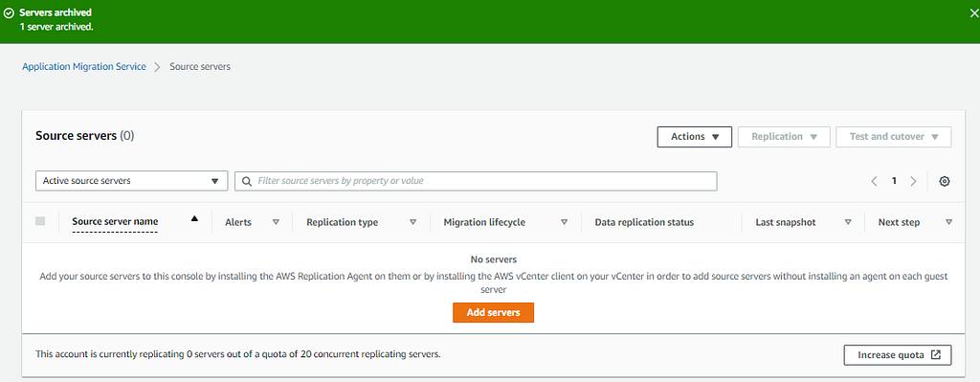Sort by Alerts column arrow
Viewport: 980px width, 382px height.
point(276,222)
